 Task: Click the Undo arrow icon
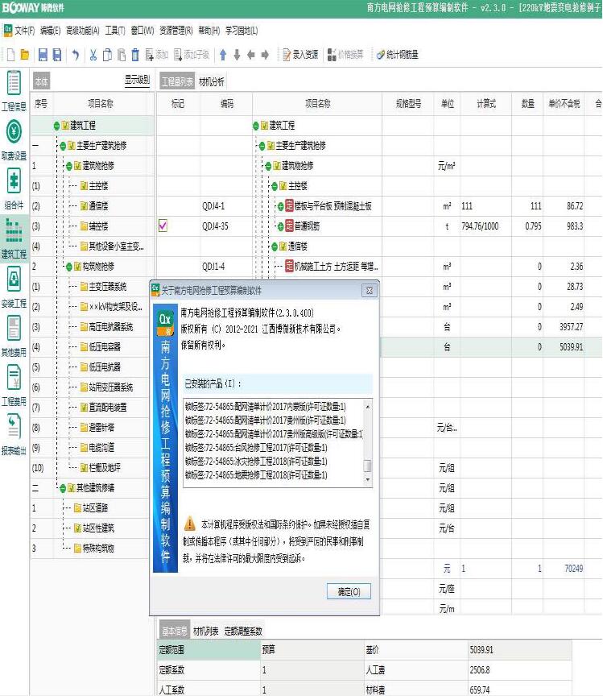pyautogui.click(x=76, y=55)
